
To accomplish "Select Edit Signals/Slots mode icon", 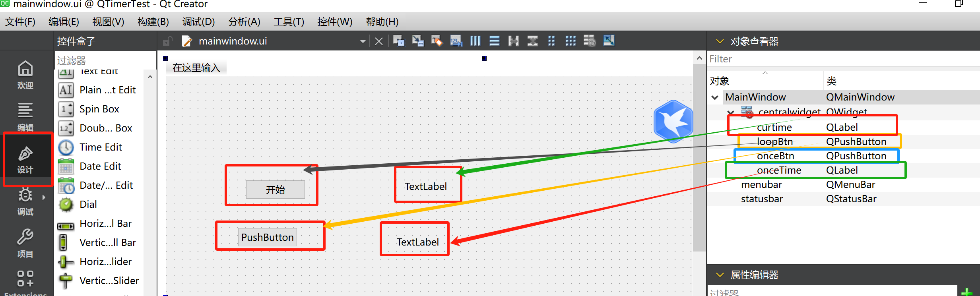I will click(x=418, y=41).
